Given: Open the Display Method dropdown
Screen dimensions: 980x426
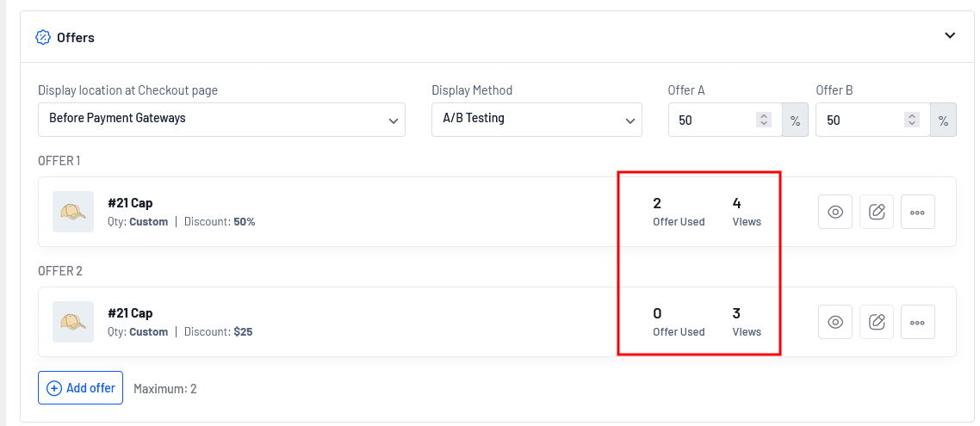Looking at the screenshot, I should tap(537, 120).
